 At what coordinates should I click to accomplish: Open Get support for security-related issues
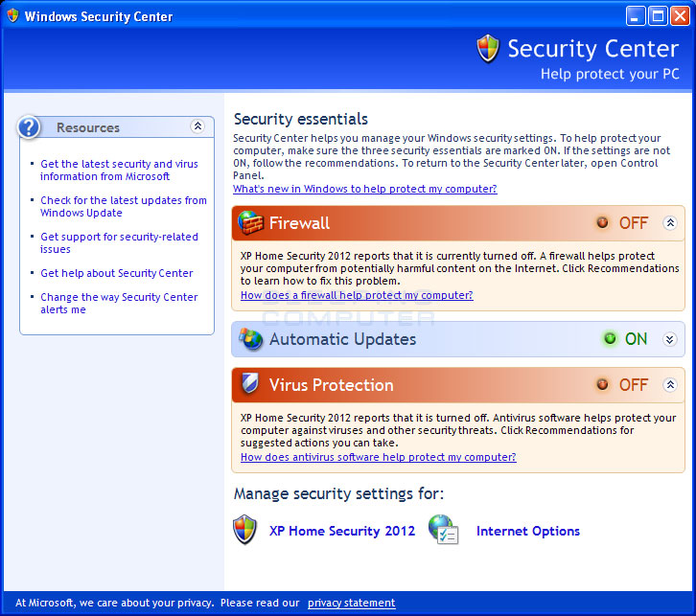coord(119,243)
